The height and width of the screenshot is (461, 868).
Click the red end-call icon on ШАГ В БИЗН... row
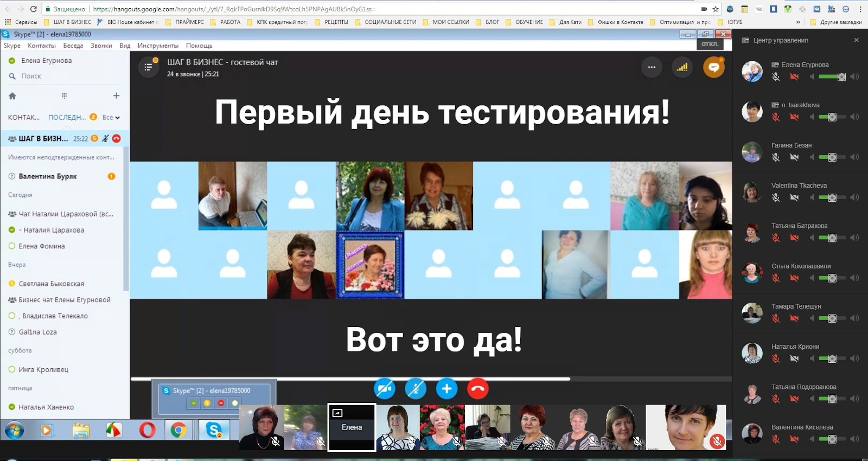(116, 139)
